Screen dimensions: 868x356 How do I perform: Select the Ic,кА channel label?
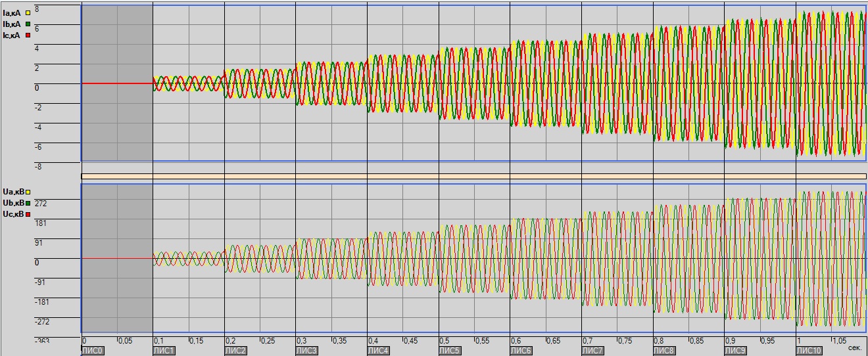[12, 35]
